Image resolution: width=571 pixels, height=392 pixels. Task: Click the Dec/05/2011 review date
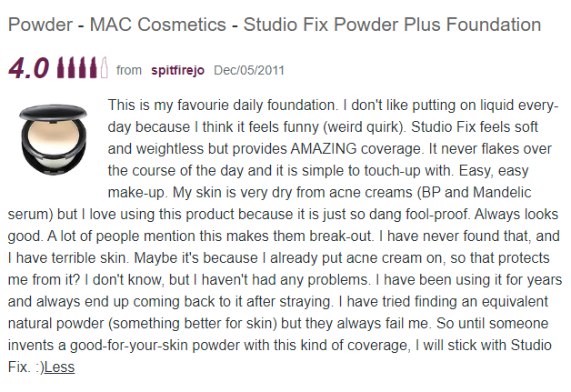[249, 70]
